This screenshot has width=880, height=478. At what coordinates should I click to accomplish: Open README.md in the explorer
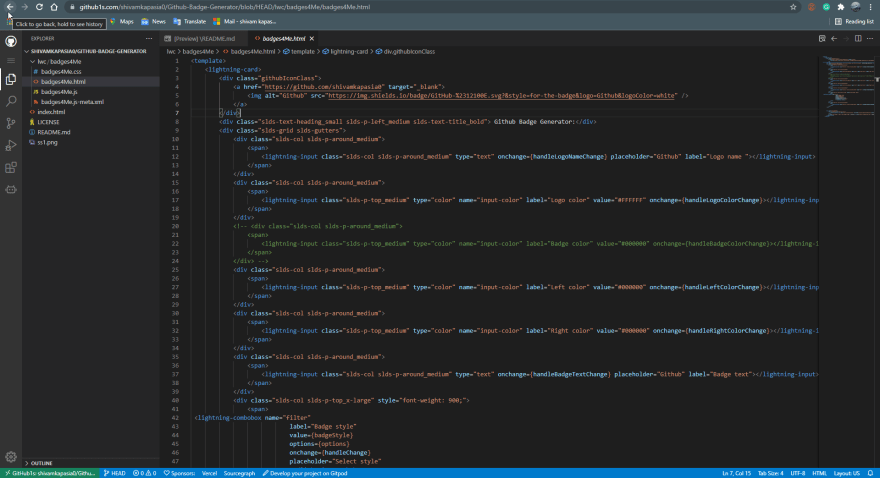tap(54, 132)
